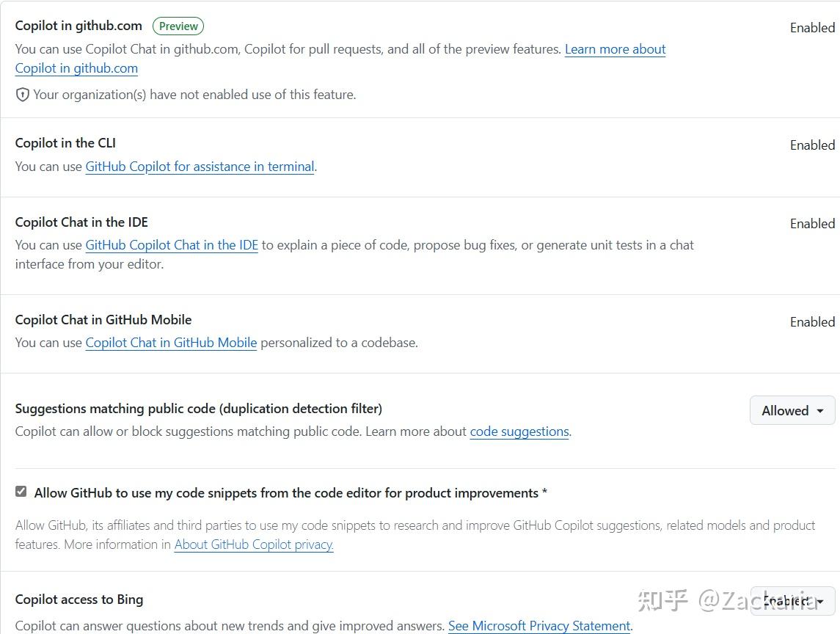Open the GitHub Copilot Chat in the IDE link
The width and height of the screenshot is (840, 634).
(x=171, y=244)
